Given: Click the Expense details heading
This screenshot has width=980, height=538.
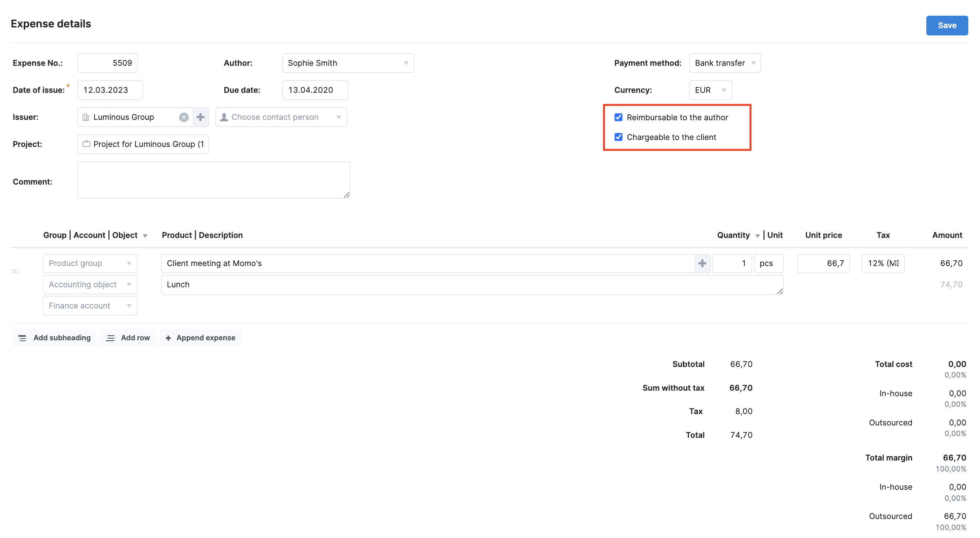Looking at the screenshot, I should click(51, 24).
